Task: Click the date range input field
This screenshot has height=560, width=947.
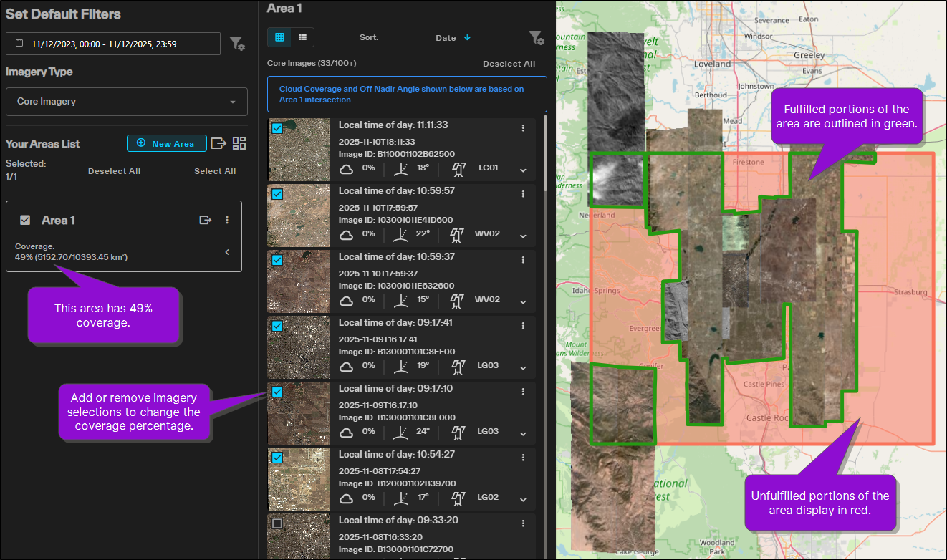Action: 113,44
